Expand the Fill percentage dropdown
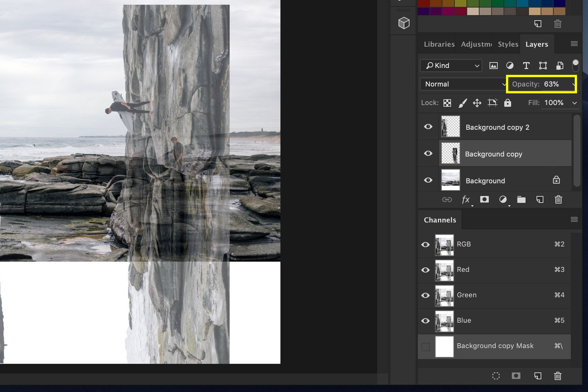This screenshot has width=588, height=392. [x=575, y=103]
